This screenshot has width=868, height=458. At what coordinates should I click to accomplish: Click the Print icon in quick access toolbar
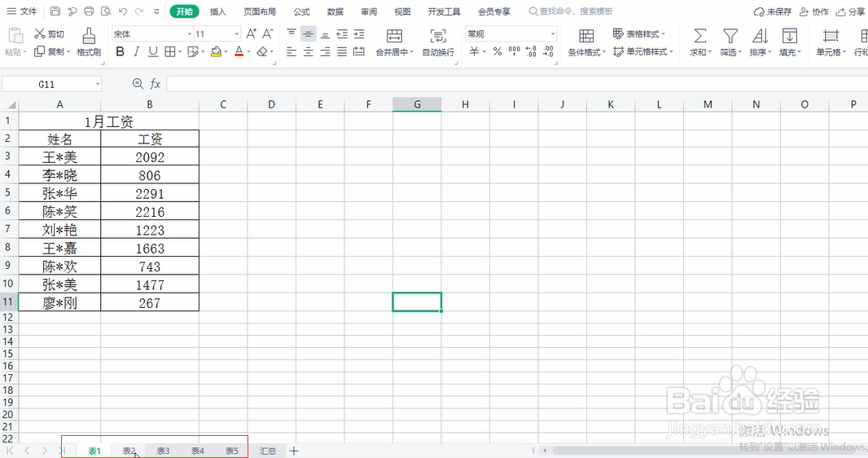coord(89,11)
